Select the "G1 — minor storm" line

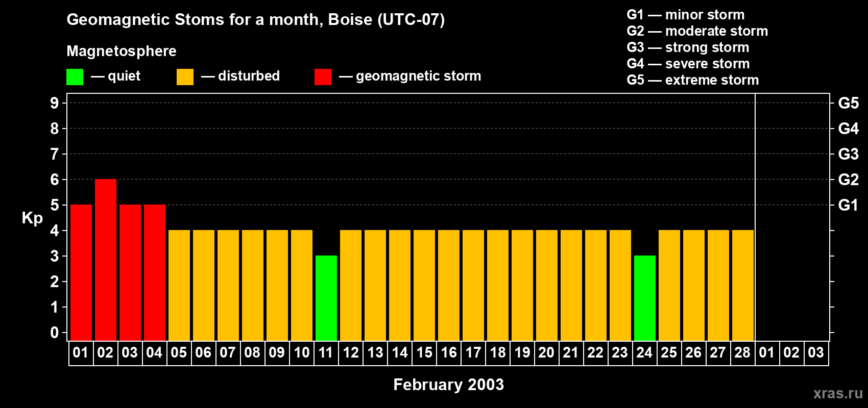pos(685,15)
